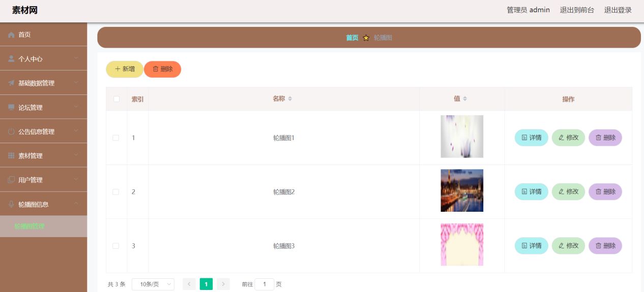Click the 轮播图2 name cell

[284, 192]
